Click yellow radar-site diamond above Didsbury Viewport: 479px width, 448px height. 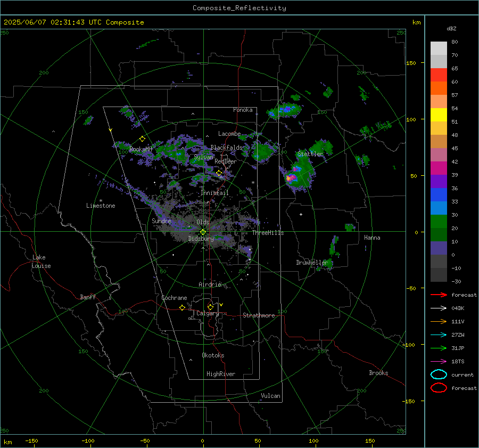(203, 232)
